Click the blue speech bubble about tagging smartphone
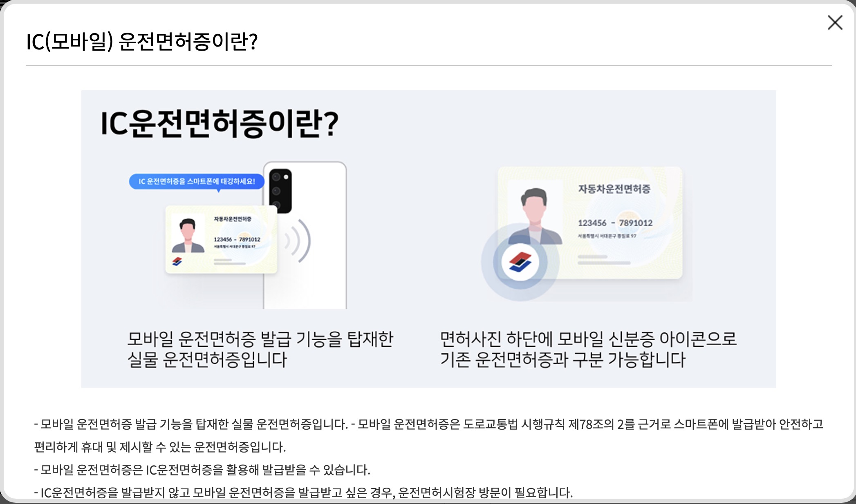 pyautogui.click(x=197, y=181)
